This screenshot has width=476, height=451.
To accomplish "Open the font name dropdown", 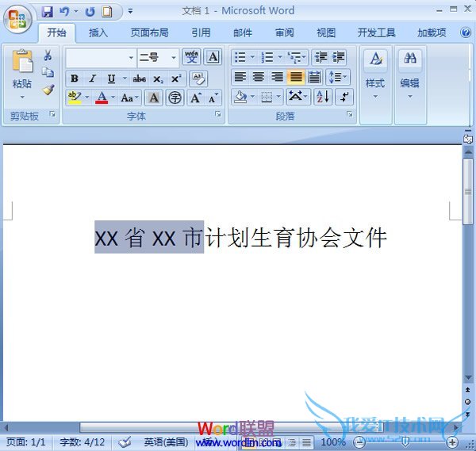I will (131, 57).
